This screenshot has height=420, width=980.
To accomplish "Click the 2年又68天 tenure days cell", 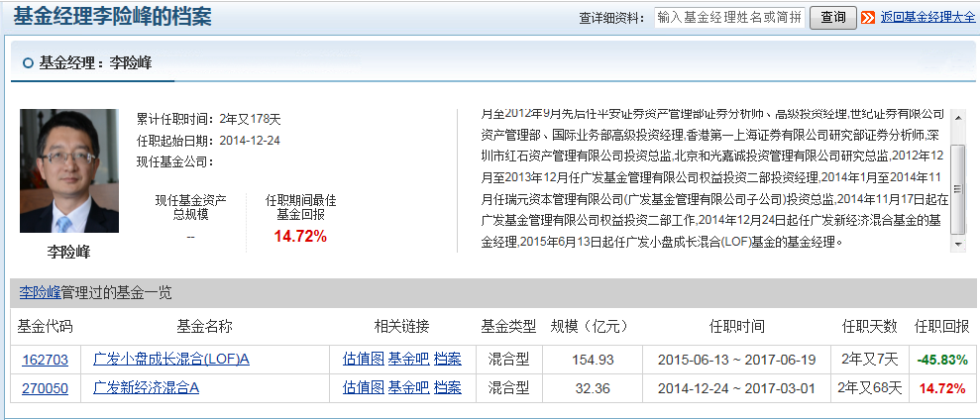I will [x=870, y=388].
